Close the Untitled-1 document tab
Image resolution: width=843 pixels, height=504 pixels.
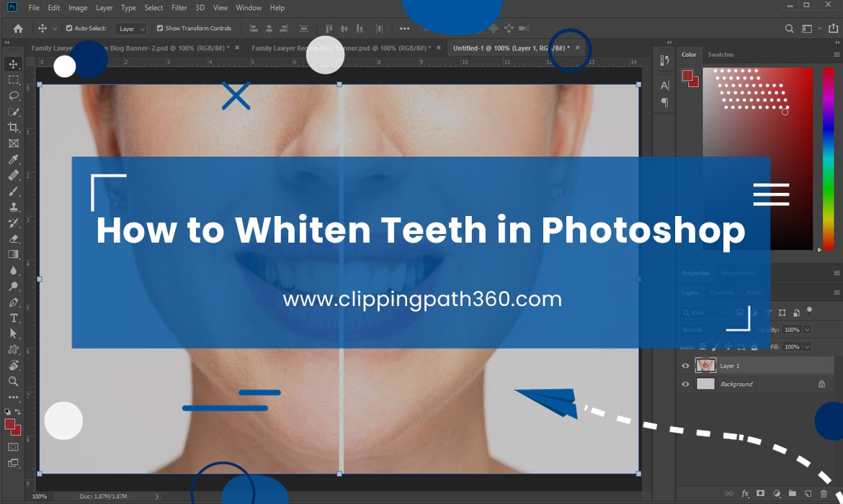click(577, 48)
